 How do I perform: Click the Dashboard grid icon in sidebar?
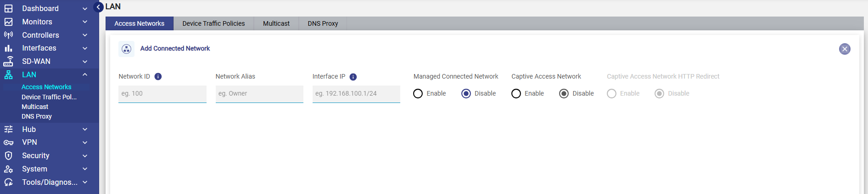click(8, 8)
